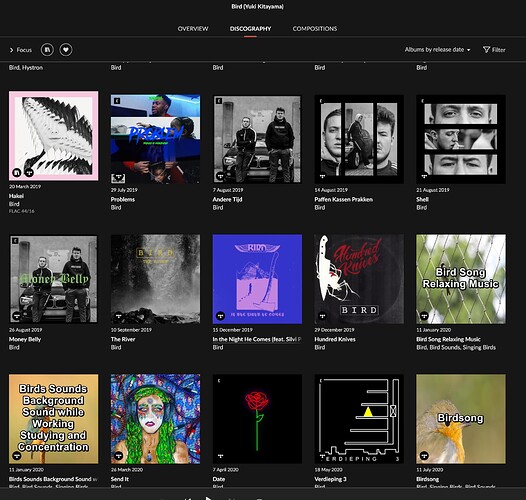Open the Shell album cover
Image resolution: width=526 pixels, height=500 pixels.
pos(461,139)
